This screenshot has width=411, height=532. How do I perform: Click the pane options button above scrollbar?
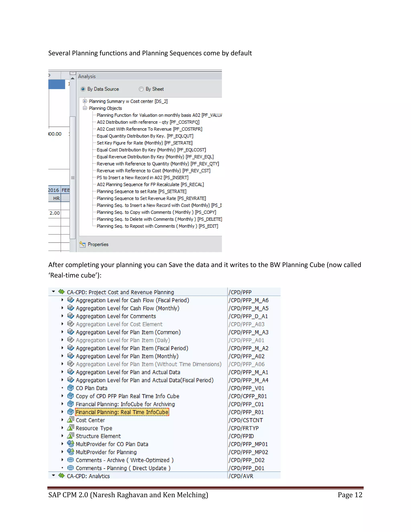point(73,73)
